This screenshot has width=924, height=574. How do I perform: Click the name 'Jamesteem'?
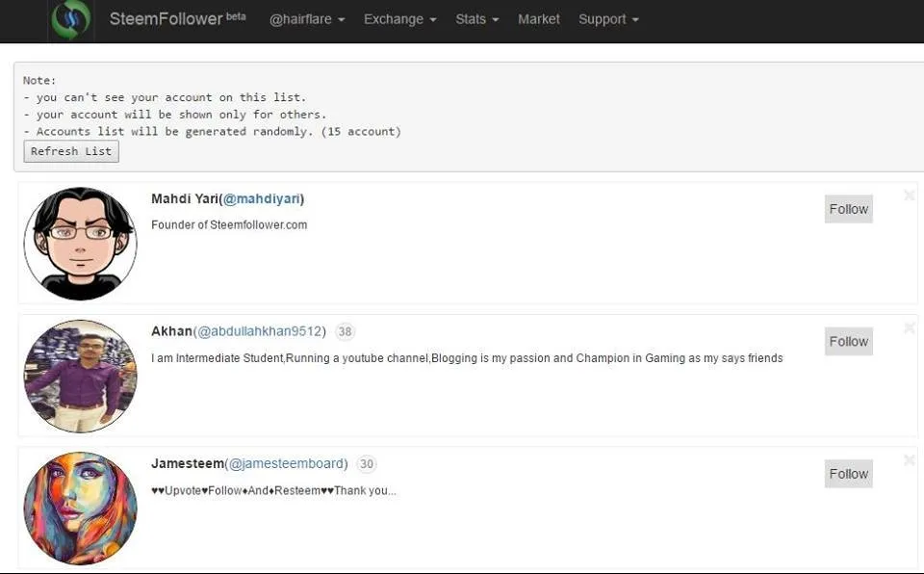[188, 463]
